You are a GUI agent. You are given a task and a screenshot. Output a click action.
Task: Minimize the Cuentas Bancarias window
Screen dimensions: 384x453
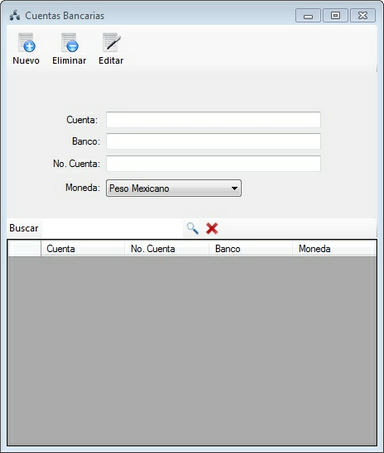308,16
